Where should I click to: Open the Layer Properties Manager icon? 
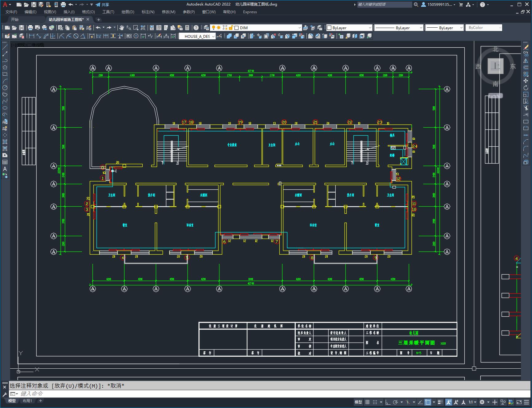click(206, 28)
